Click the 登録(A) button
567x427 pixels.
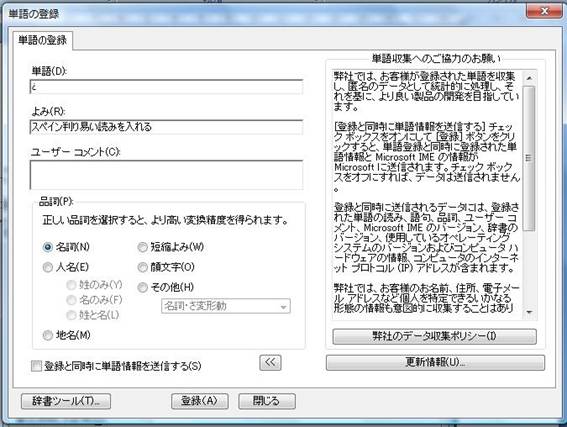pyautogui.click(x=200, y=401)
